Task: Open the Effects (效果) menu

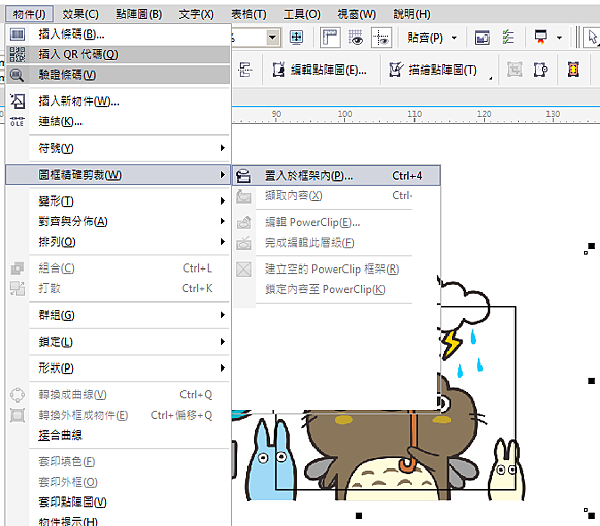Action: [x=80, y=15]
